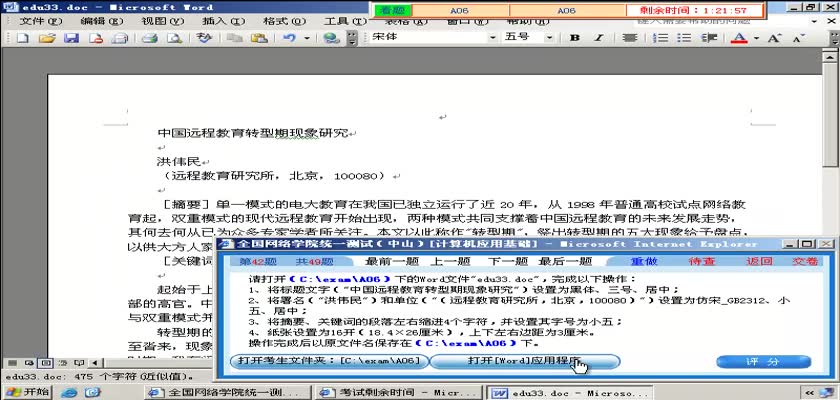Open the 插入 menu
The image size is (840, 400).
click(223, 21)
